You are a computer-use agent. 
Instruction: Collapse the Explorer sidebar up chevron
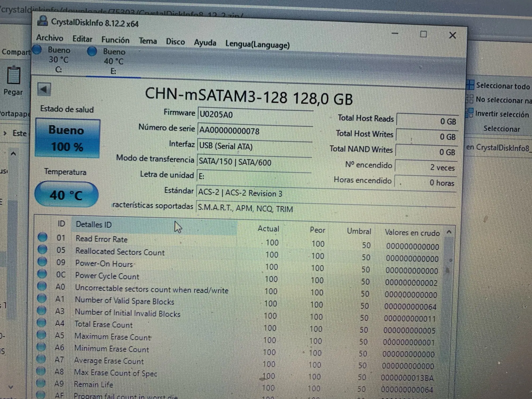point(13,154)
